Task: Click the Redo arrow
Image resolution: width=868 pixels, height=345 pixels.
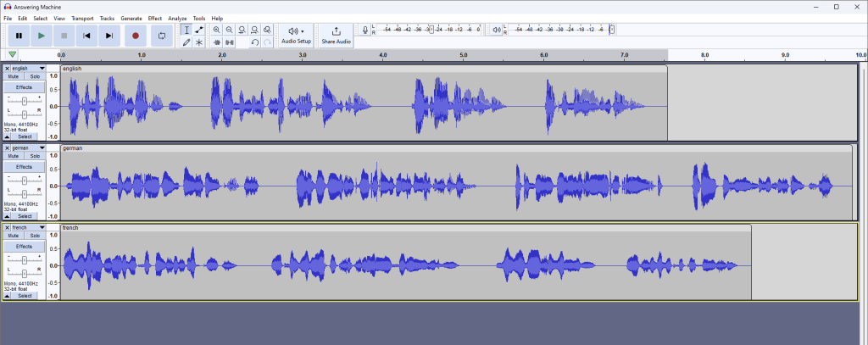Action: tap(267, 42)
